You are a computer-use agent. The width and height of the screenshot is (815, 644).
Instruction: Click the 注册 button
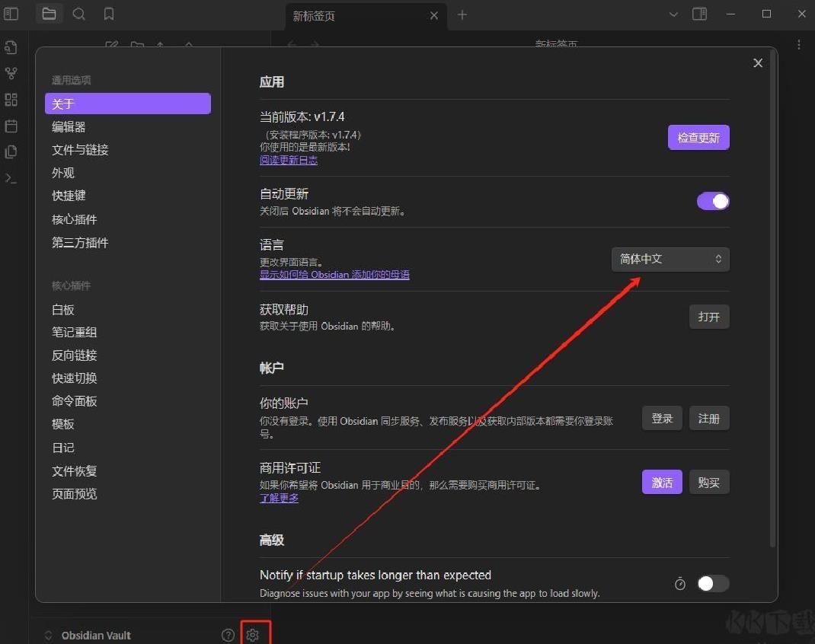coord(709,418)
